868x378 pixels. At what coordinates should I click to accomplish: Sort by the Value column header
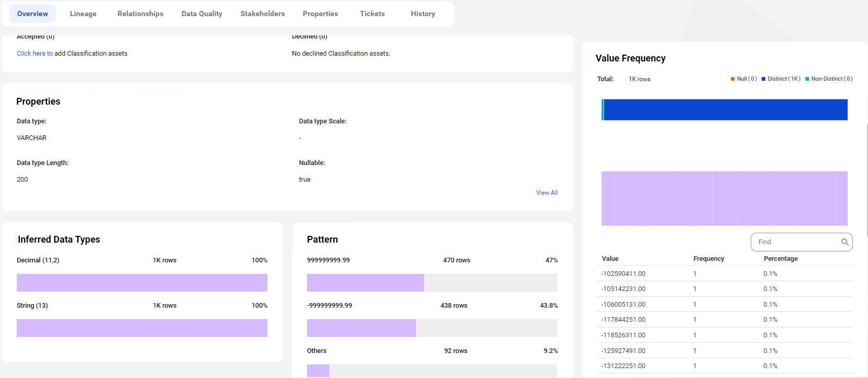610,259
